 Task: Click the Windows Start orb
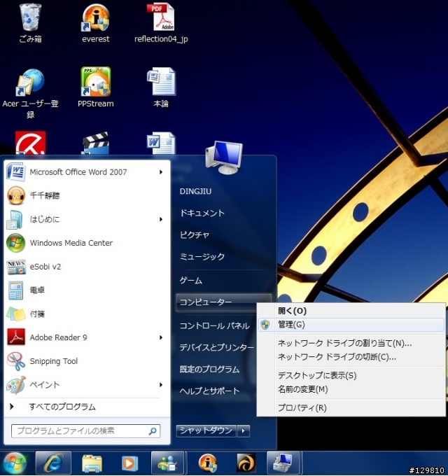point(15,463)
